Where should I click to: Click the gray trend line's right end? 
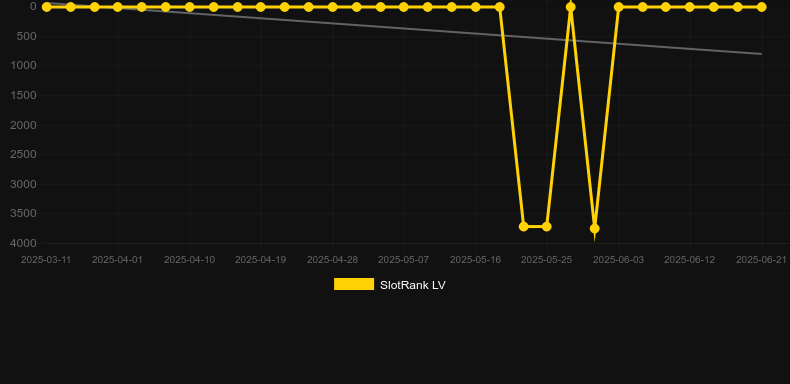click(761, 54)
